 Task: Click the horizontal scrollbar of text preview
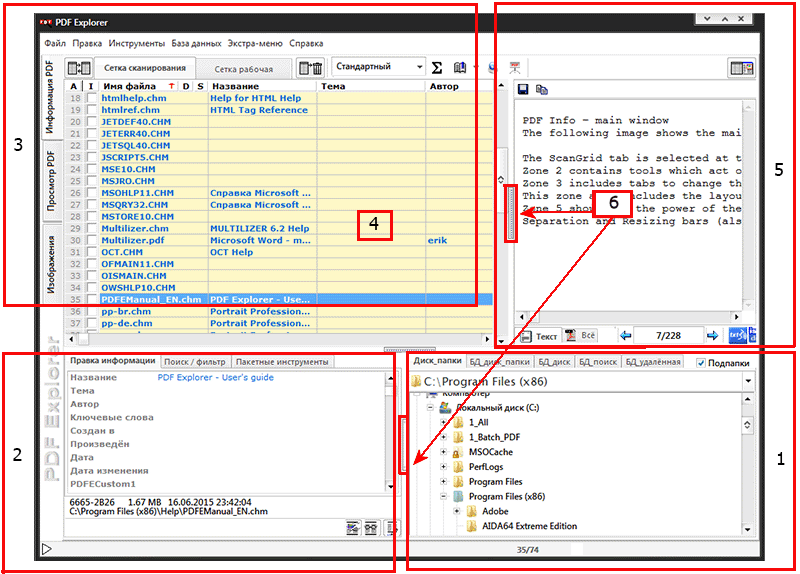pos(629,316)
